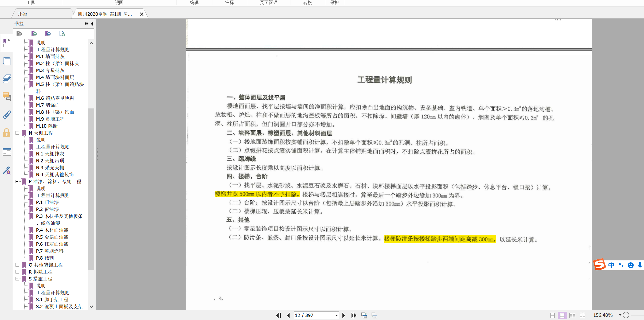The width and height of the screenshot is (644, 320).
Task: Click the zoom out minus button
Action: tap(626, 315)
